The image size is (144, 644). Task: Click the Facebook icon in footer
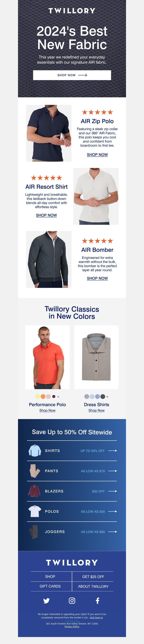tap(98, 600)
